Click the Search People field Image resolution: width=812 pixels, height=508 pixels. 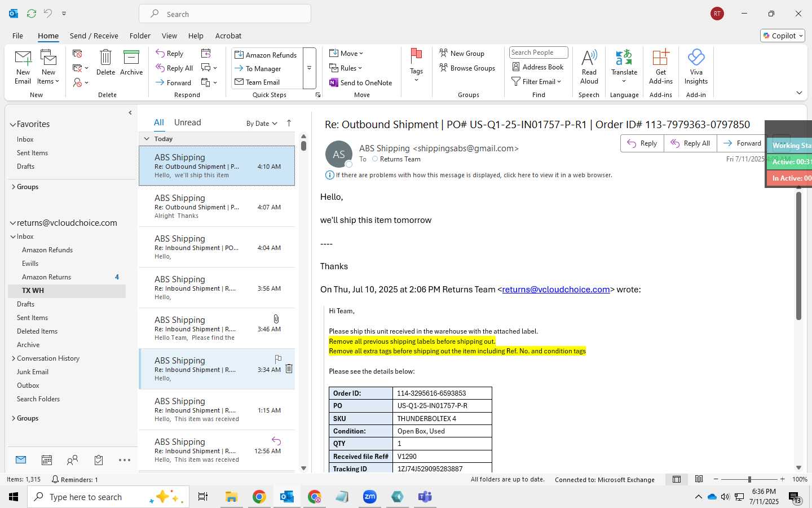(539, 52)
